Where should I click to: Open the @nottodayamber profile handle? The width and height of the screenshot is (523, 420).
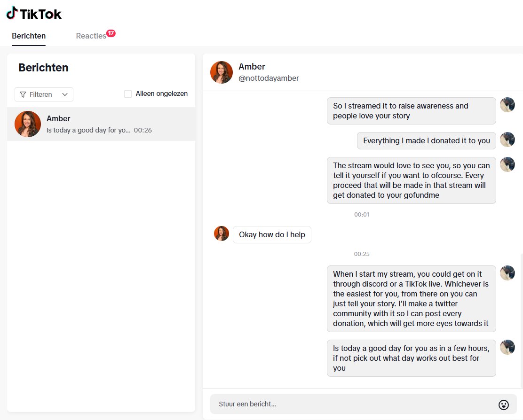(269, 78)
